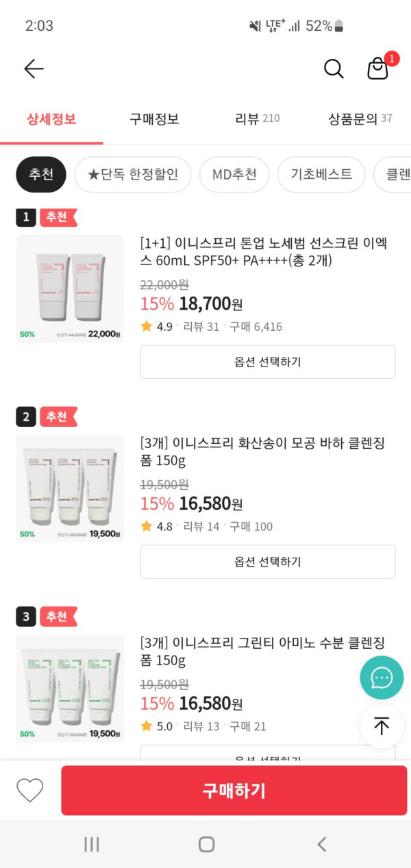The height and width of the screenshot is (868, 411).
Task: Select 기초베스트 filter chip
Action: [321, 175]
